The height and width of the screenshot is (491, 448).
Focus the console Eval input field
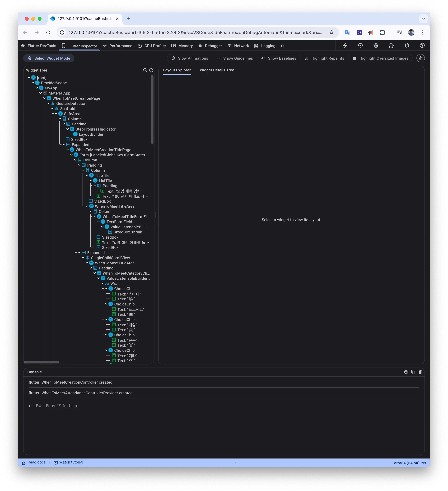click(224, 405)
